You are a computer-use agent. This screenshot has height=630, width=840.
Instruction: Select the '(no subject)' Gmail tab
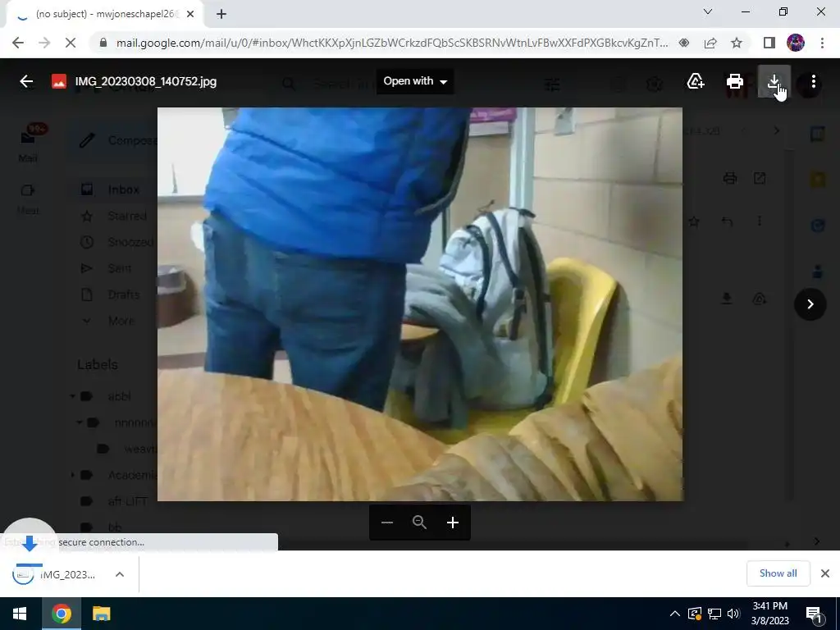coord(105,15)
